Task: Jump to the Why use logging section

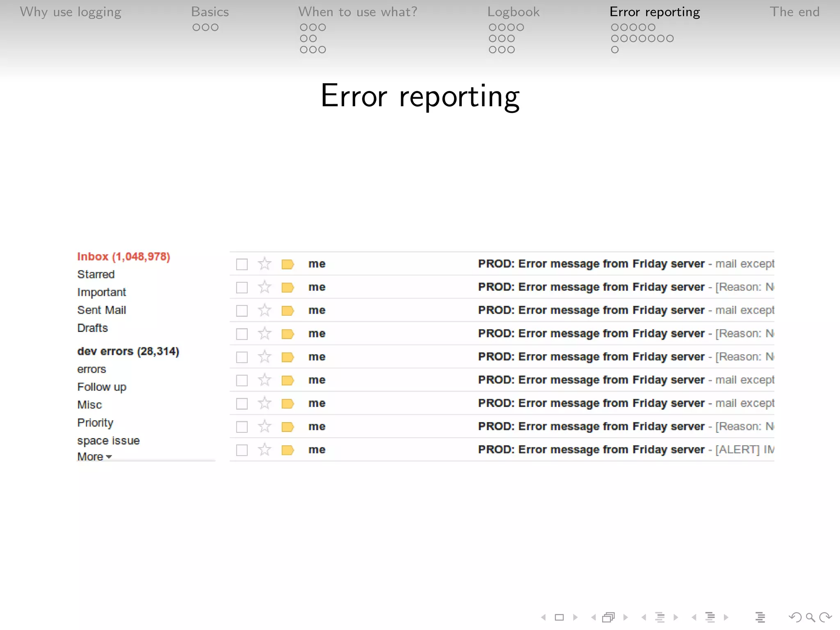Action: pos(71,12)
